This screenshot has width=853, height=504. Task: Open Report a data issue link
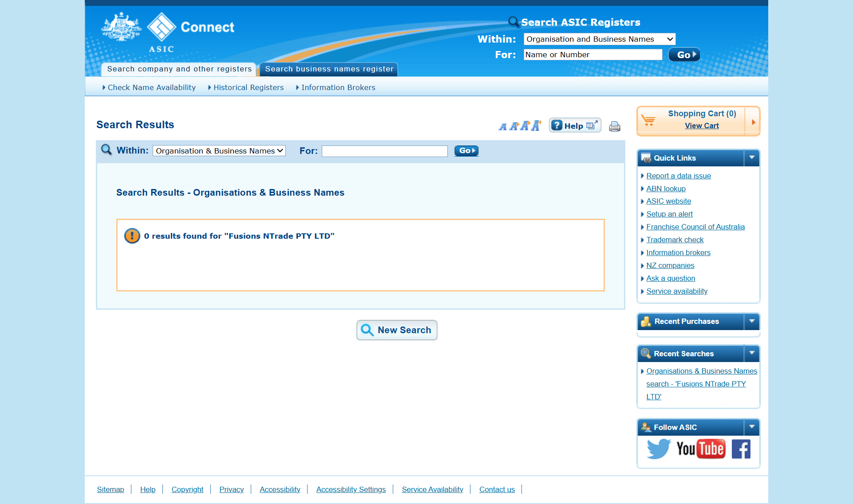[679, 176]
